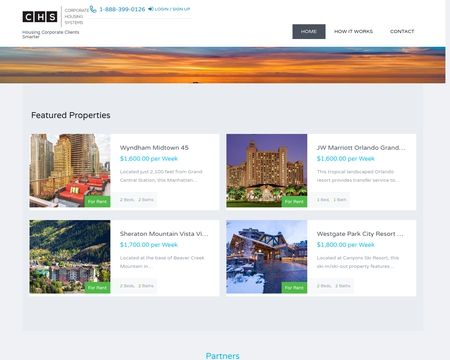Click the CHS logo
The width and height of the screenshot is (450, 360).
click(x=40, y=17)
